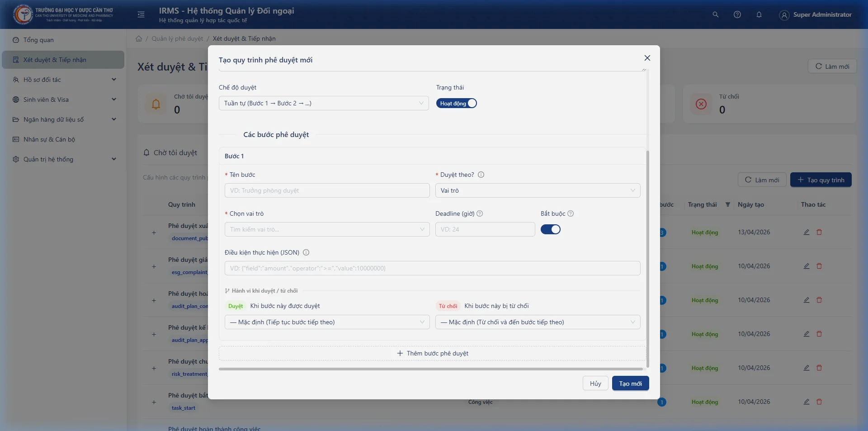Screen dimensions: 868x431
Task: Edit the task_start workflow row
Action: pyautogui.click(x=807, y=402)
